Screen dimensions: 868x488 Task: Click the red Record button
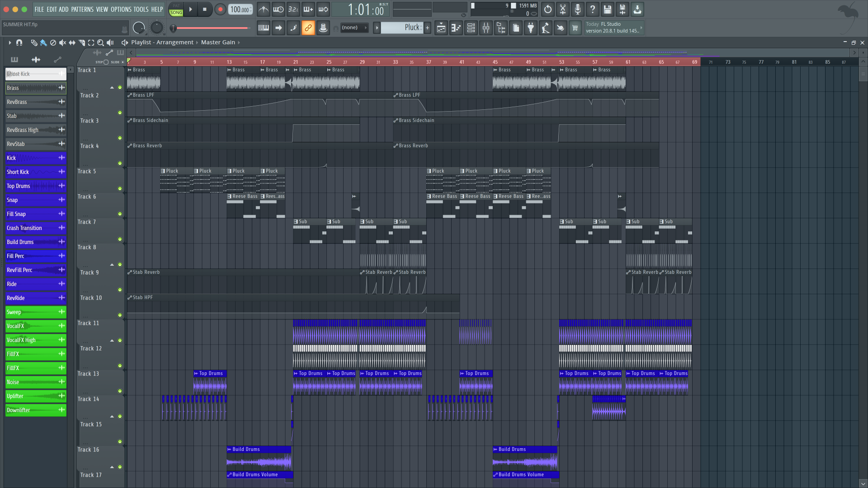pos(220,9)
